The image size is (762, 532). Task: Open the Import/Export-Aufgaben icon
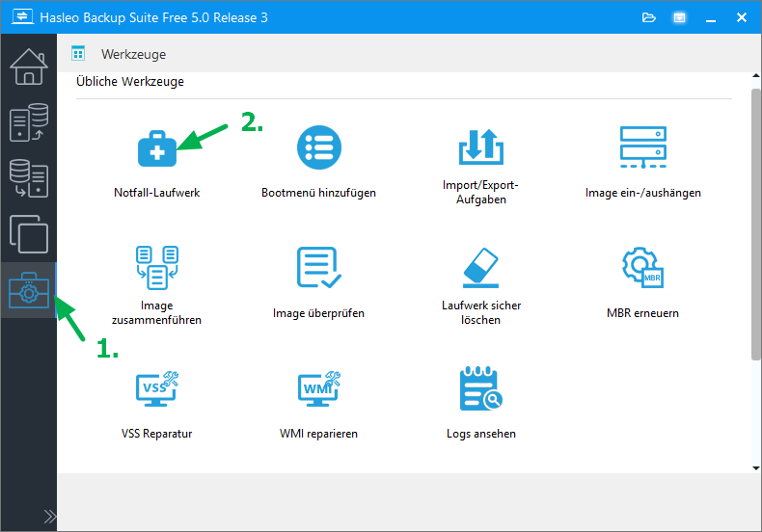pyautogui.click(x=481, y=146)
